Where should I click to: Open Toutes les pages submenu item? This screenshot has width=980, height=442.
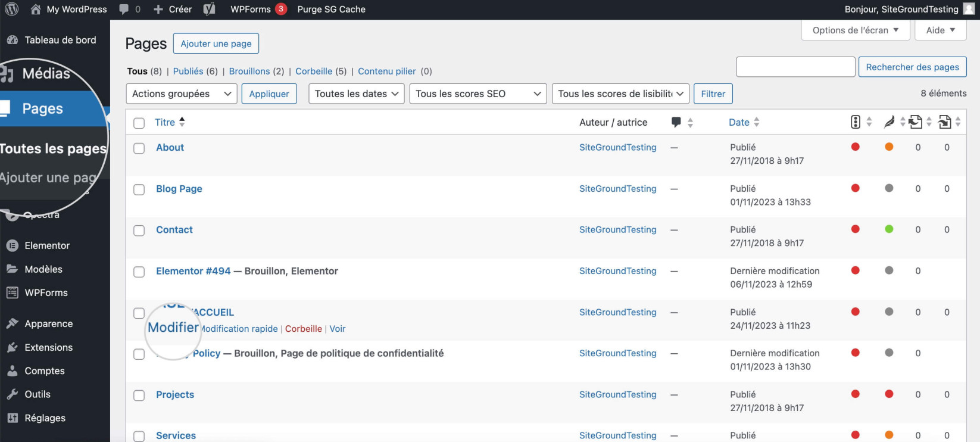(x=52, y=148)
